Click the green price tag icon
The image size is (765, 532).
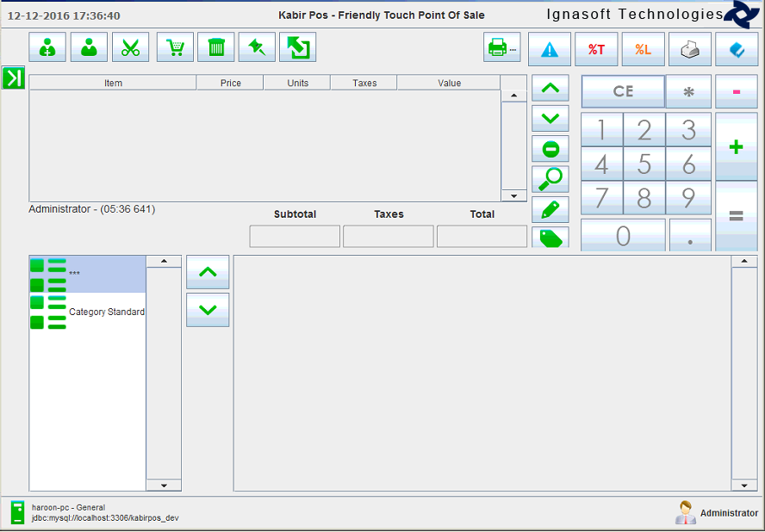550,238
